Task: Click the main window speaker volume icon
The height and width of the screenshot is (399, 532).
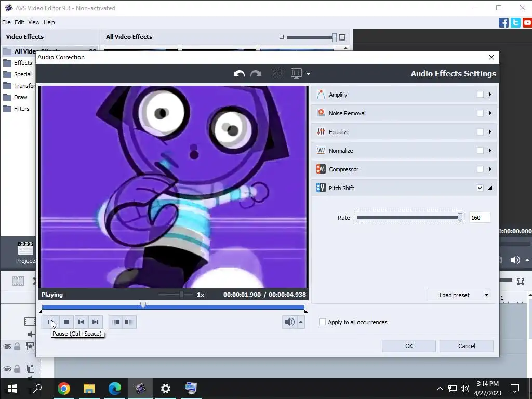Action: pos(515,260)
